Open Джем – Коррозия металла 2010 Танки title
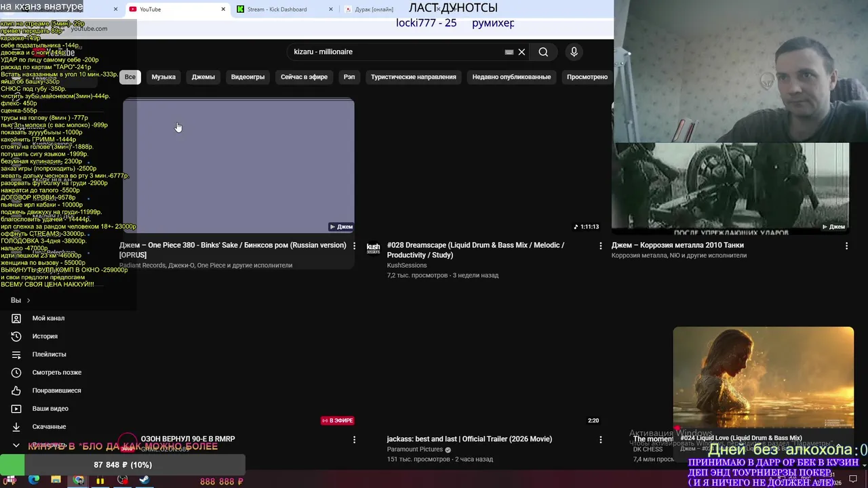868x488 pixels. click(x=677, y=245)
